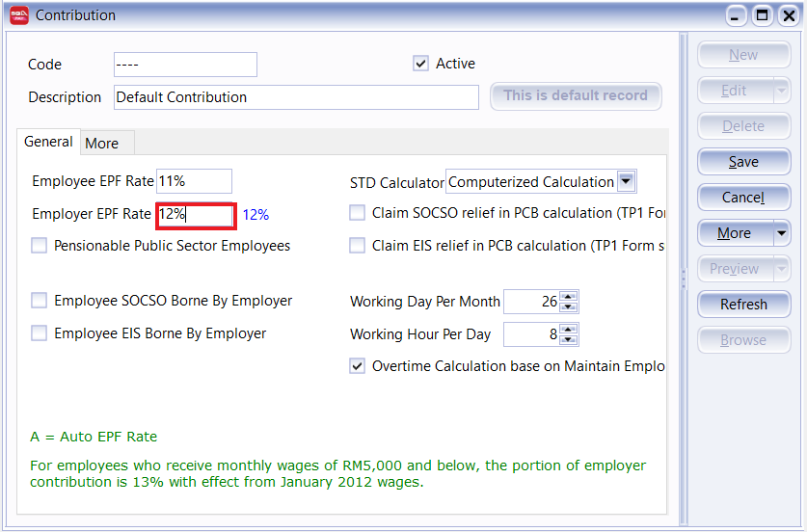This screenshot has height=532, width=807.
Task: Increase Working Hour Per Day with up arrow
Action: tap(568, 330)
